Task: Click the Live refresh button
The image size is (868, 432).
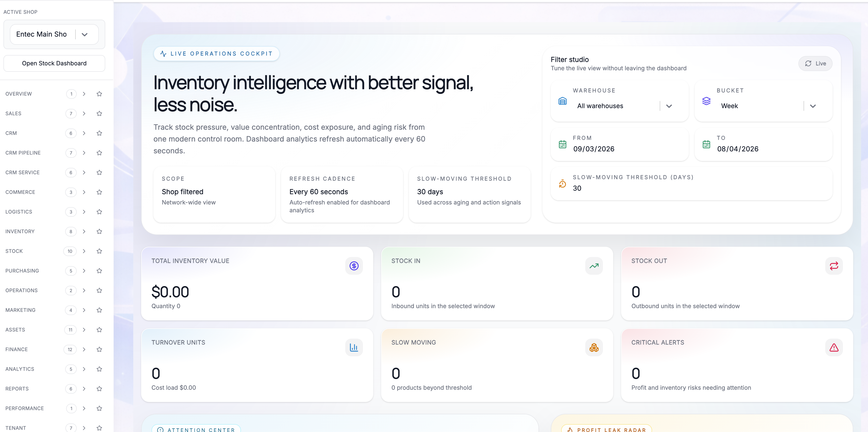Action: (x=815, y=63)
